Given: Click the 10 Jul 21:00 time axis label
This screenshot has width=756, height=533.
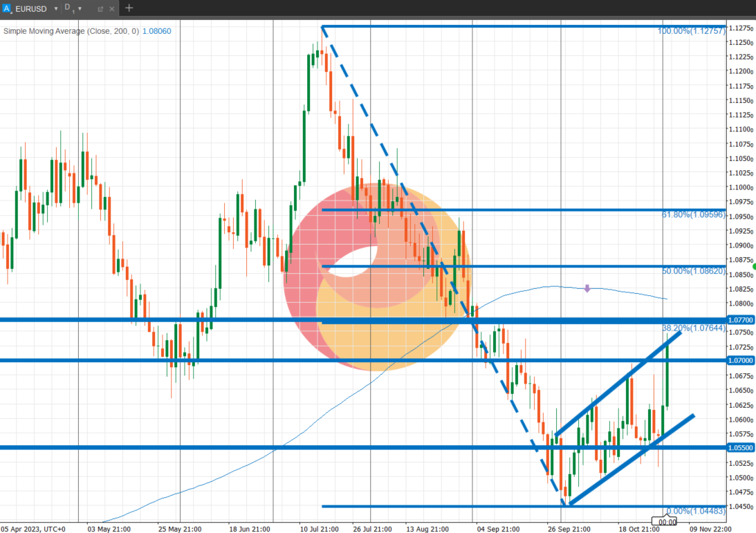Looking at the screenshot, I should tap(319, 529).
